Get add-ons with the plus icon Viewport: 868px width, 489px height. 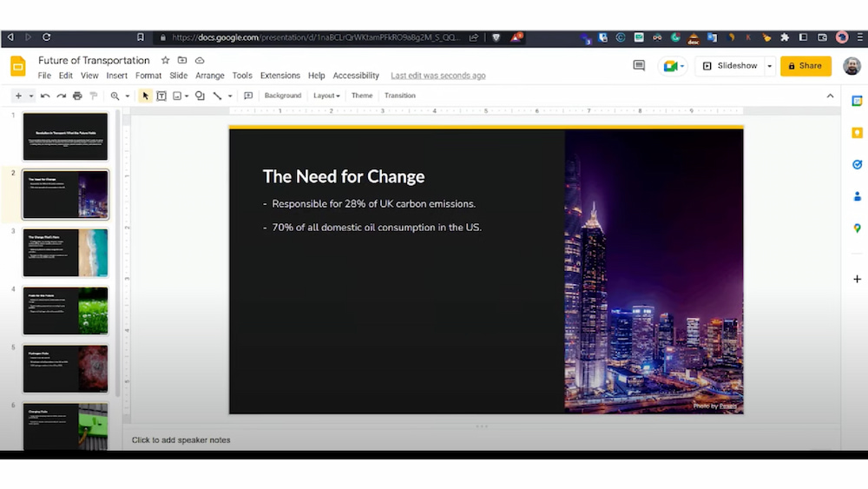[857, 279]
